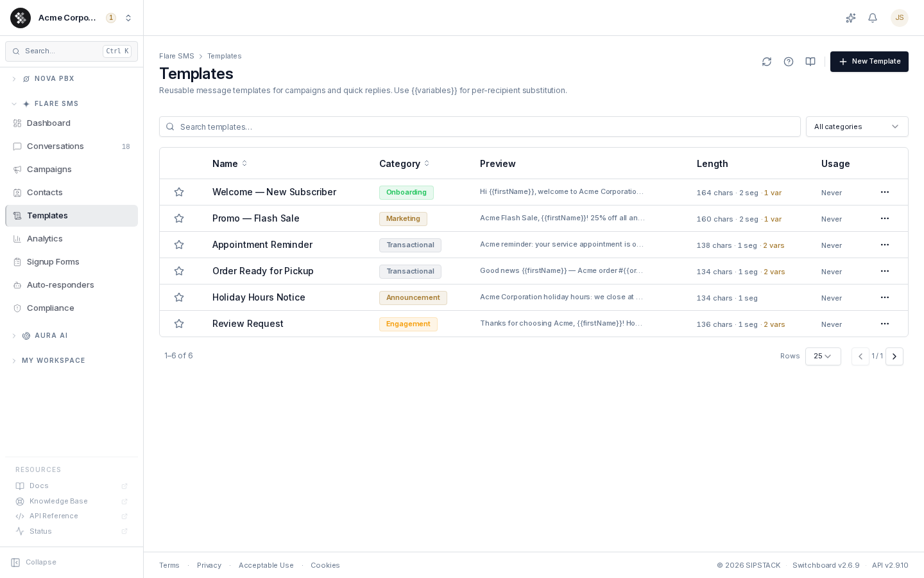Click the refresh templates icon
924x578 pixels.
[767, 62]
